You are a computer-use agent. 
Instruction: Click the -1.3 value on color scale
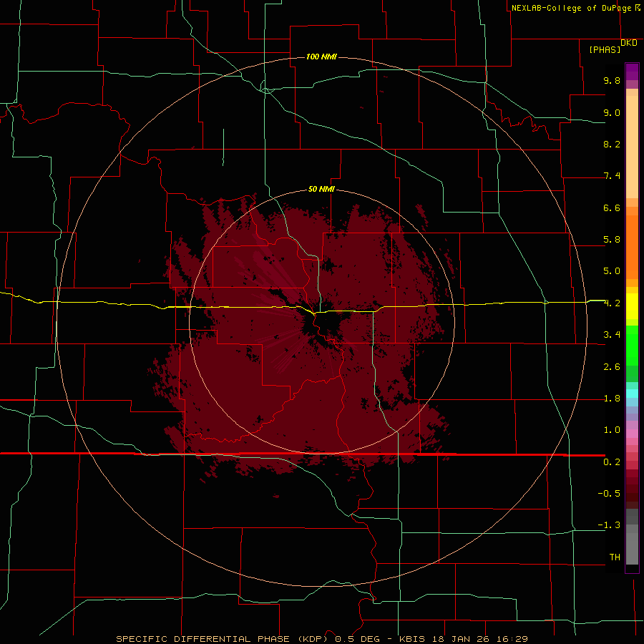(609, 525)
